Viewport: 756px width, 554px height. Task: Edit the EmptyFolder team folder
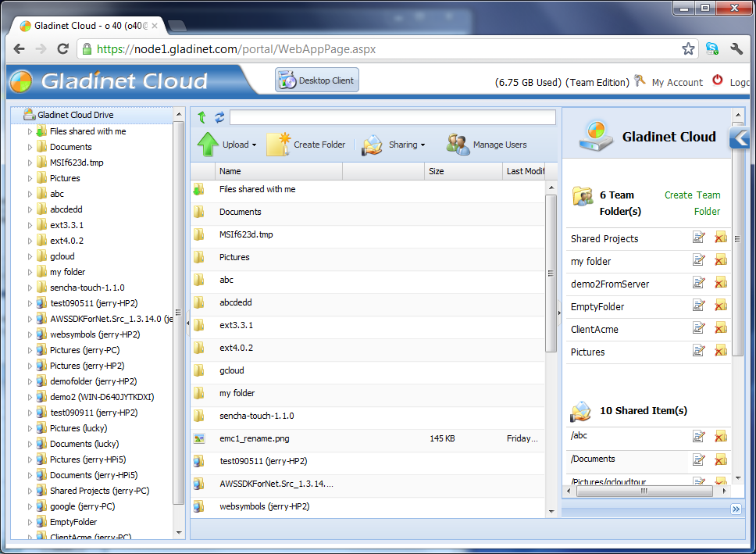coord(699,305)
